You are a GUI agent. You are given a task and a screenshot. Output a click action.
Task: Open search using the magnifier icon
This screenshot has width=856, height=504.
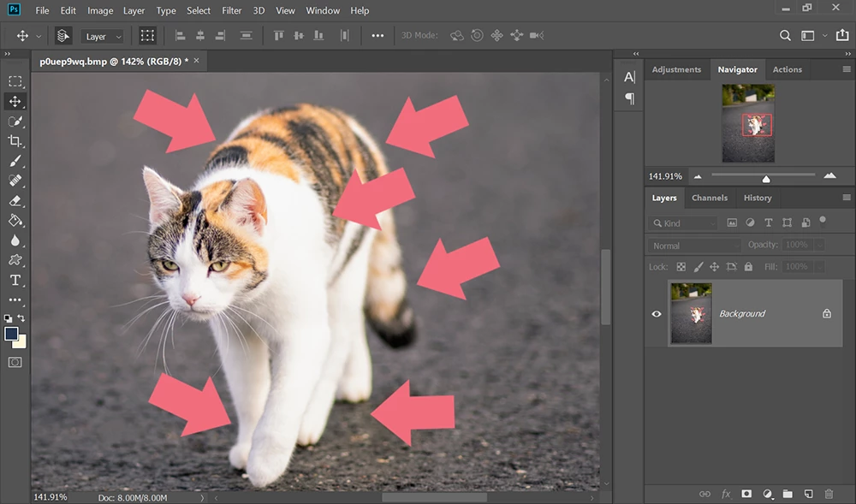(x=785, y=36)
